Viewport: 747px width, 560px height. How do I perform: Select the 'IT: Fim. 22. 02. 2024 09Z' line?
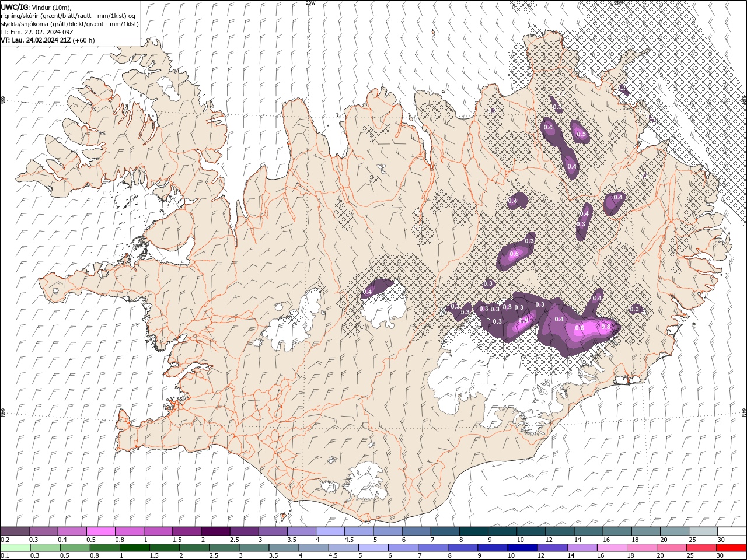(x=36, y=32)
